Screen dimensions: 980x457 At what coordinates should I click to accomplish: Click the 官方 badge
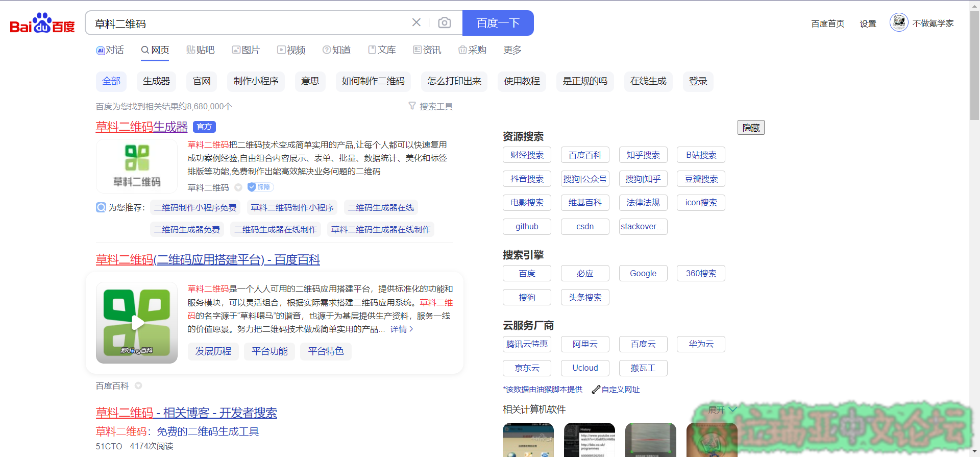coord(204,127)
